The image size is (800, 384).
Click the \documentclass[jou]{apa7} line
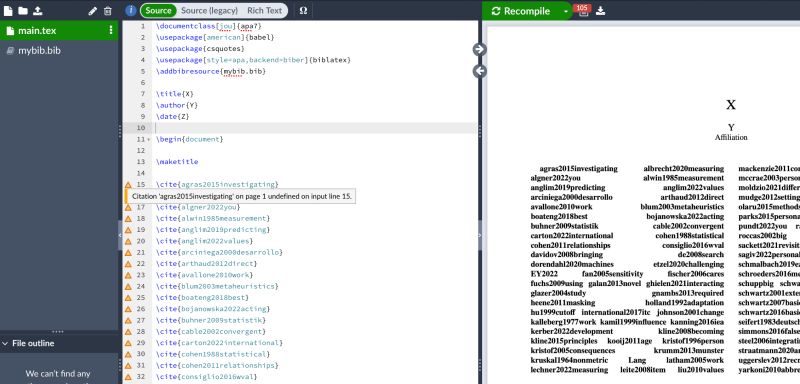[x=209, y=26]
